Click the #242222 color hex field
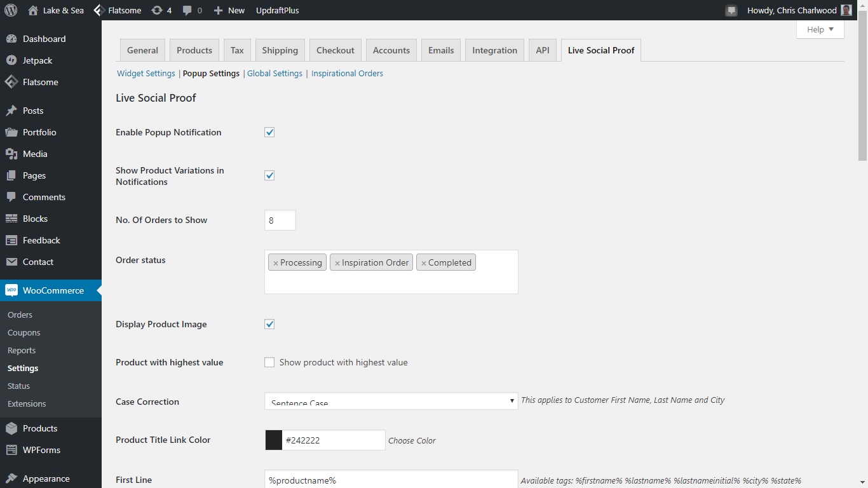Viewport: 868px width, 488px height. pyautogui.click(x=334, y=440)
